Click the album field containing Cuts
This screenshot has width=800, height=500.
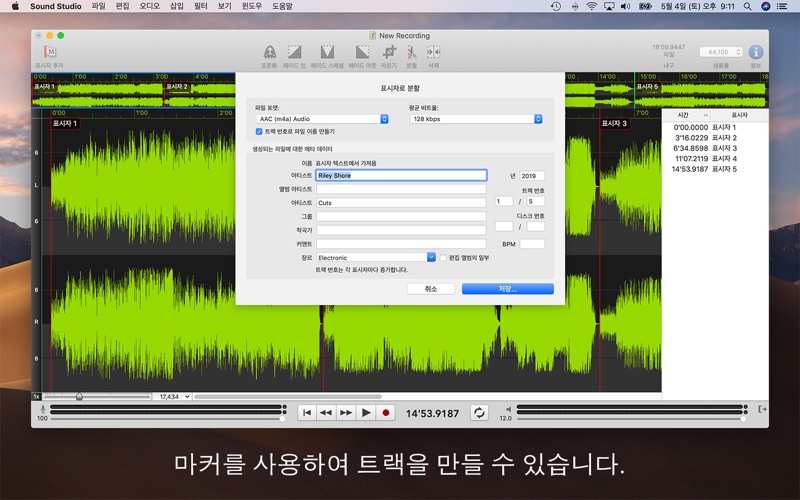(x=401, y=203)
